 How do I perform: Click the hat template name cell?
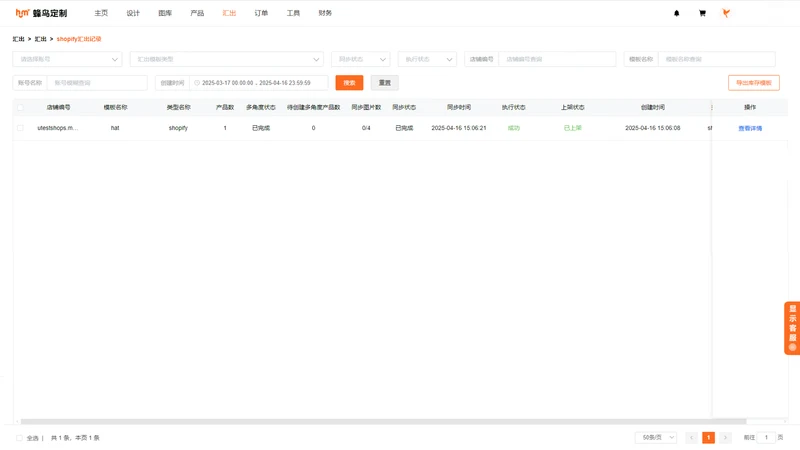point(115,128)
